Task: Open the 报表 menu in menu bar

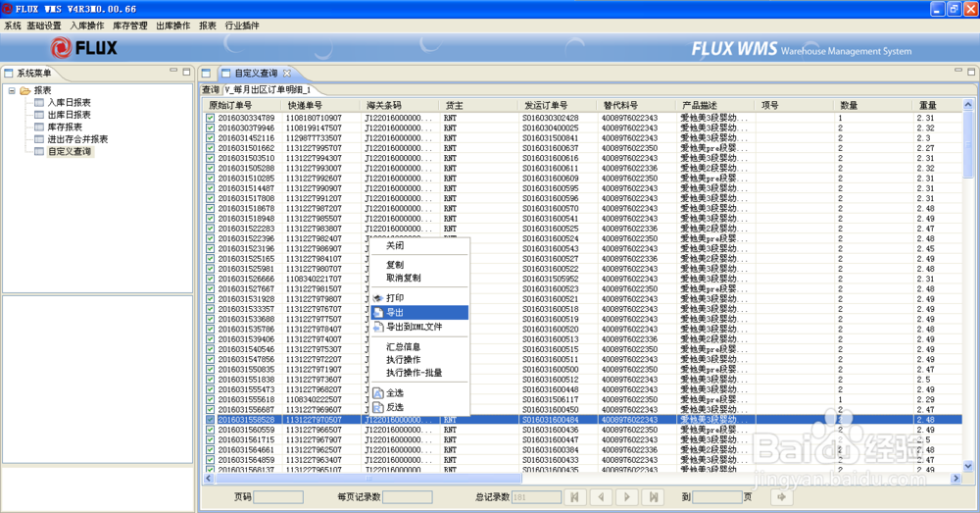Action: pyautogui.click(x=208, y=26)
